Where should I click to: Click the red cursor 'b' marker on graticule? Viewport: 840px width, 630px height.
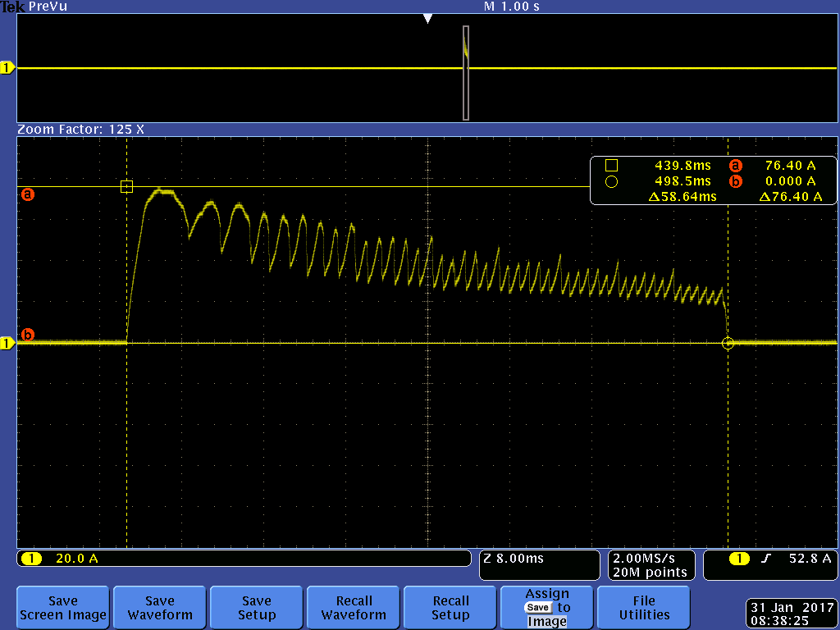(28, 335)
